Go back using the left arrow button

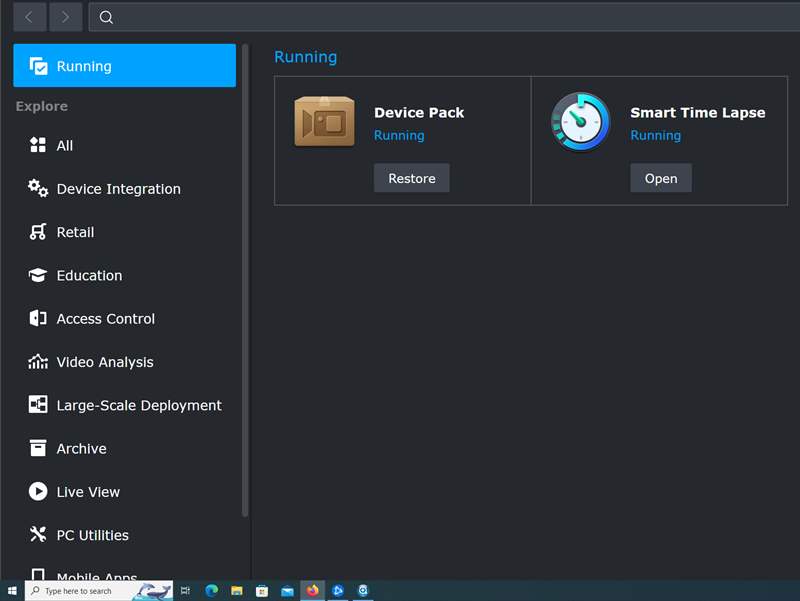click(30, 17)
